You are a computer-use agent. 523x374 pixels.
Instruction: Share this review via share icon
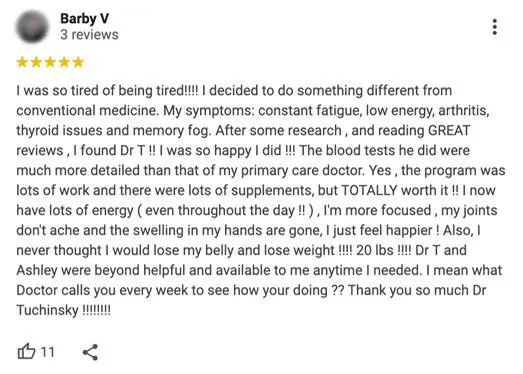click(x=90, y=352)
